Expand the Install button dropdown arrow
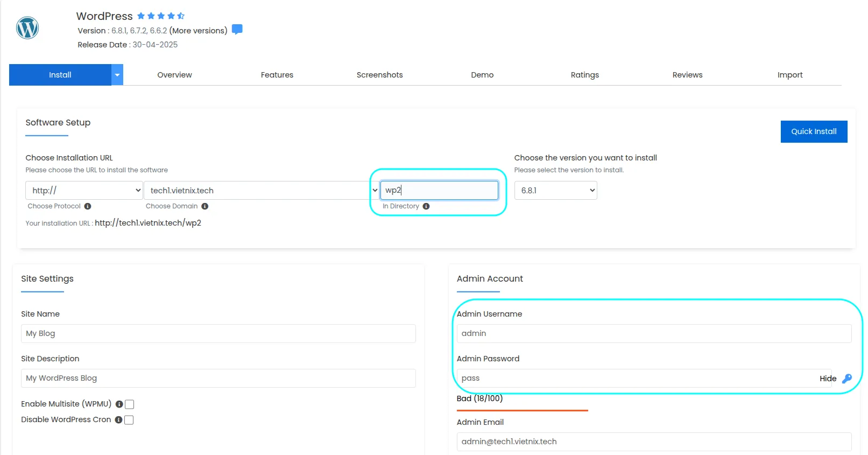 [117, 75]
